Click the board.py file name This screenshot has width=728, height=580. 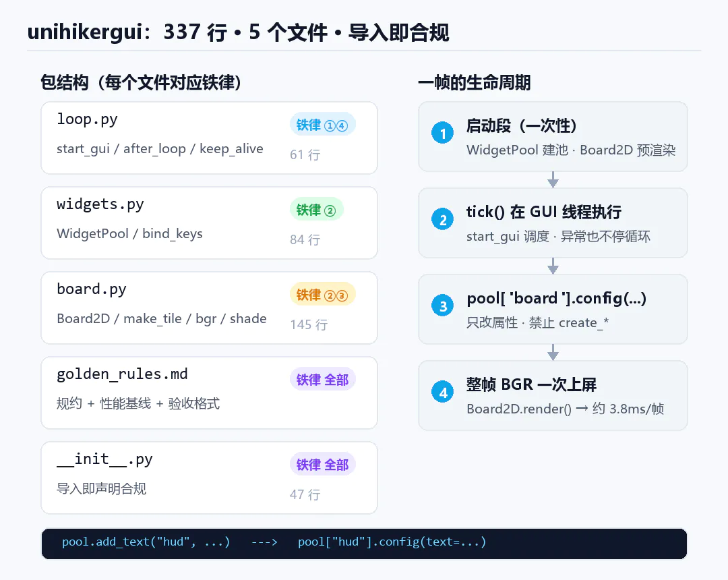(x=91, y=289)
